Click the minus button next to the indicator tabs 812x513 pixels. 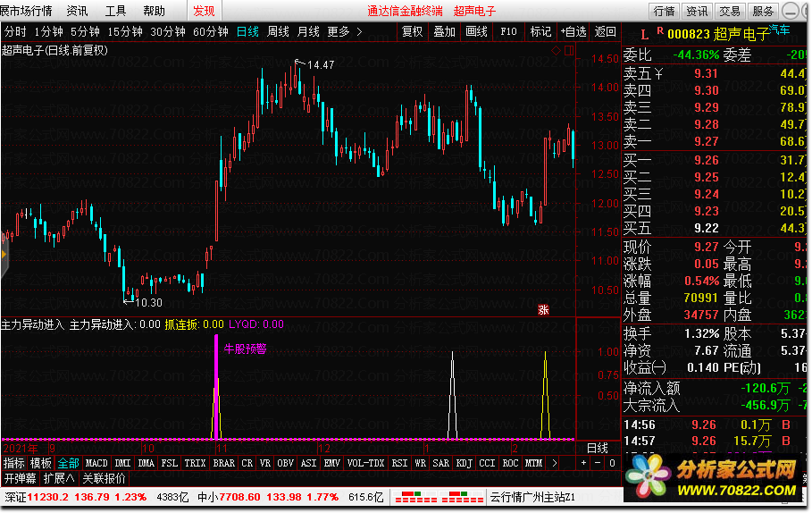pyautogui.click(x=598, y=463)
